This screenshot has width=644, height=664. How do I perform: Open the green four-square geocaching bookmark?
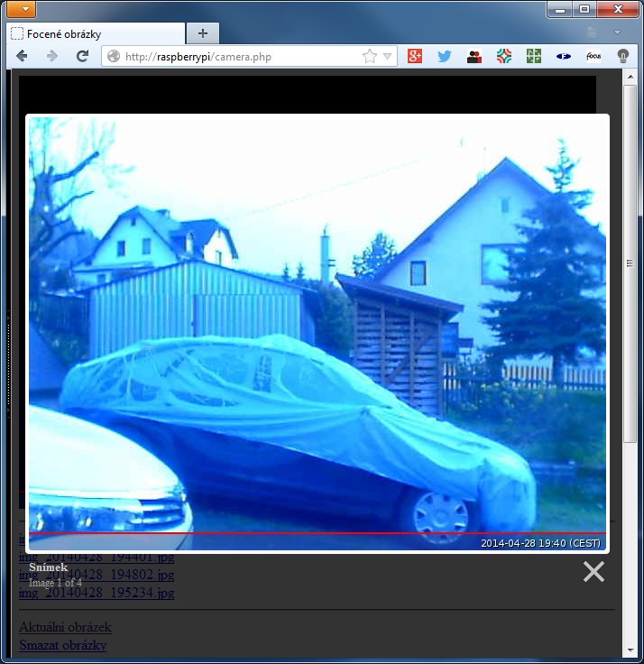pyautogui.click(x=533, y=56)
